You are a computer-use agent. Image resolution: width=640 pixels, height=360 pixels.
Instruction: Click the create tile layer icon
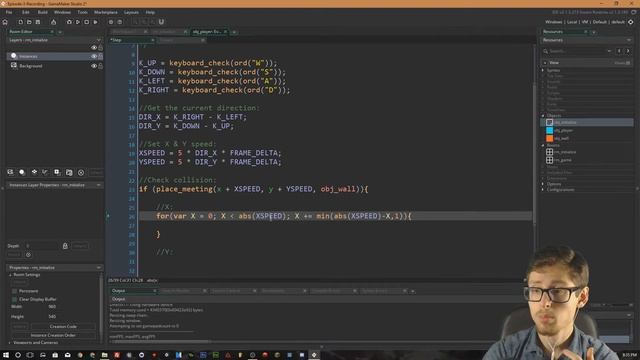34,172
